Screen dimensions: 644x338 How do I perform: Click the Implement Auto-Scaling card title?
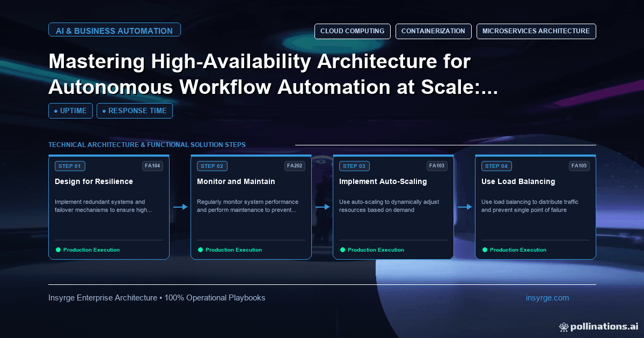point(383,182)
